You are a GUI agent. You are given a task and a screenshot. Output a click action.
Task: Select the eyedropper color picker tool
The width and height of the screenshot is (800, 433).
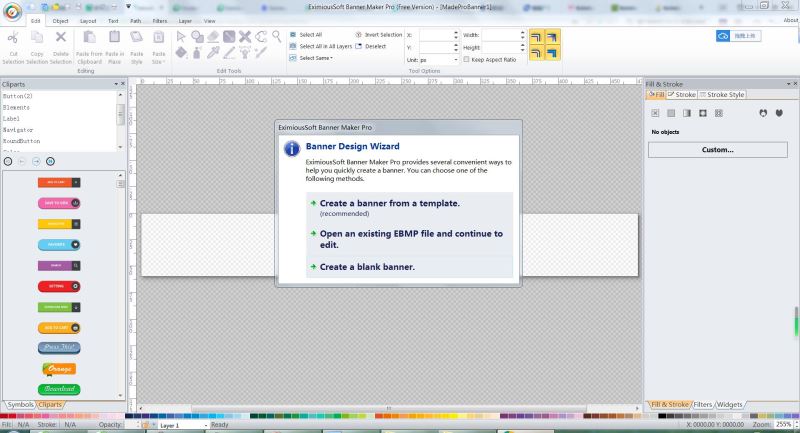pyautogui.click(x=213, y=52)
